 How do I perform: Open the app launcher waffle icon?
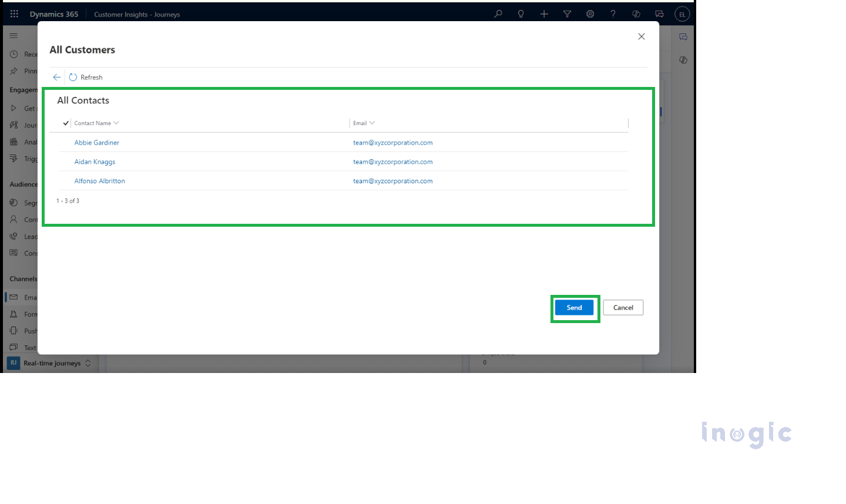[x=14, y=14]
